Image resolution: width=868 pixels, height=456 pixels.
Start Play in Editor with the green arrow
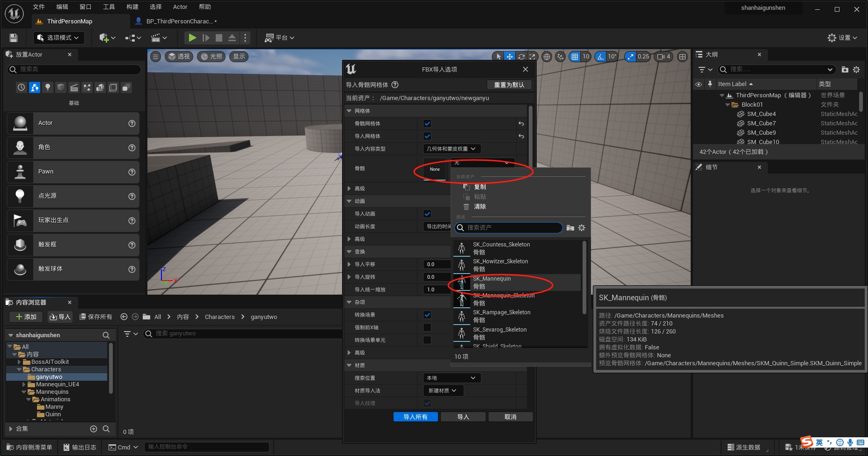tap(192, 38)
